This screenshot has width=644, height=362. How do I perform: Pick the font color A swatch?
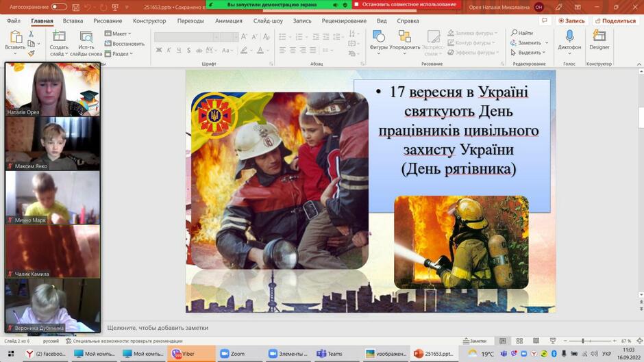(x=260, y=50)
